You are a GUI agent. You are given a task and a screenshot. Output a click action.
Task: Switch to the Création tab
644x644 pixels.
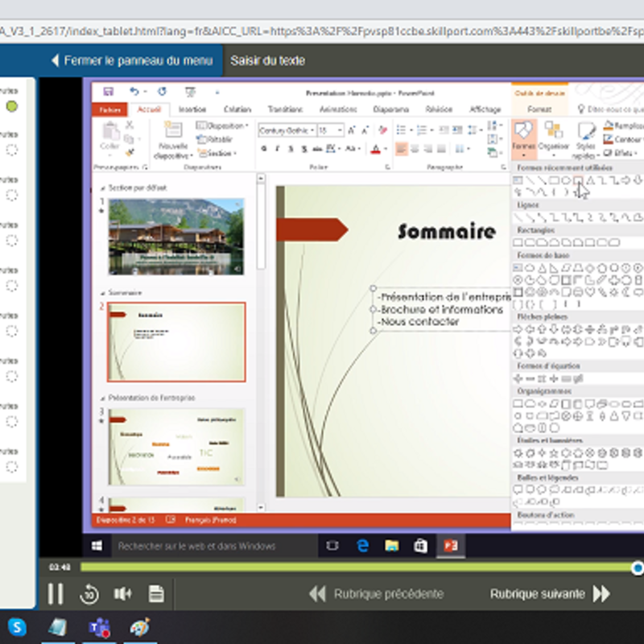237,109
